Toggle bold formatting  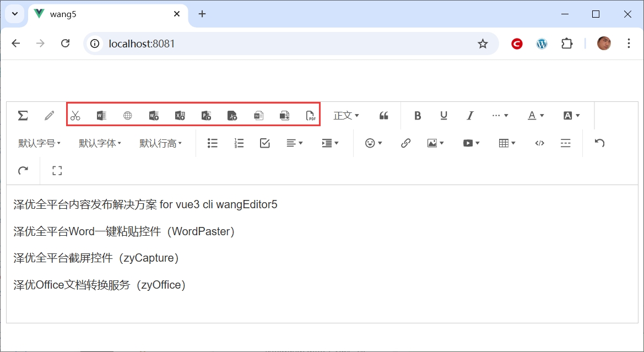tap(418, 116)
